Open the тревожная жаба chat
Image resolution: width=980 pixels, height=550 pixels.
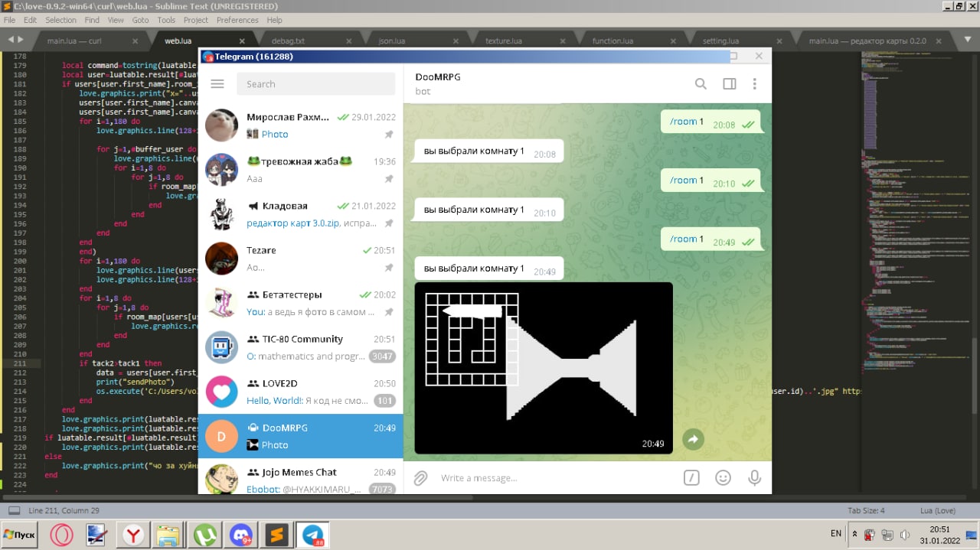[300, 170]
